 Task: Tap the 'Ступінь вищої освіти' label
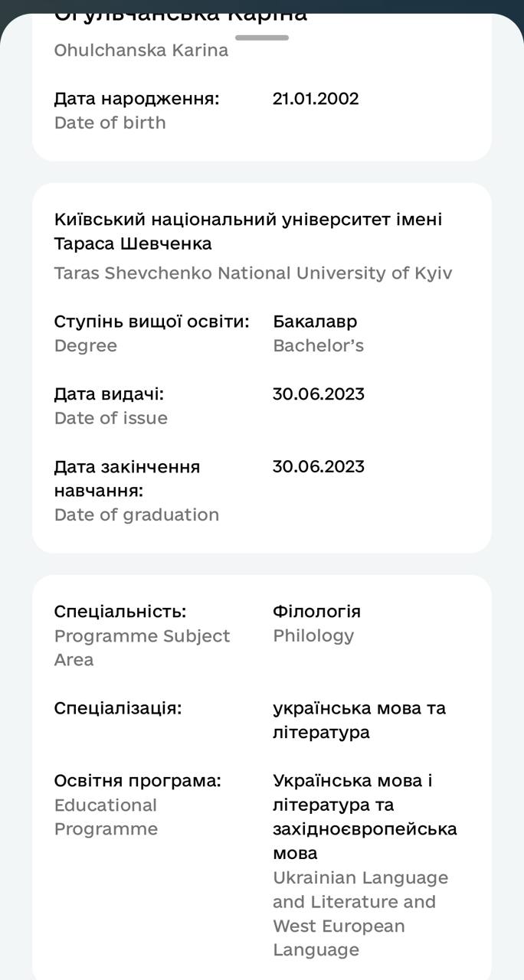tap(152, 322)
